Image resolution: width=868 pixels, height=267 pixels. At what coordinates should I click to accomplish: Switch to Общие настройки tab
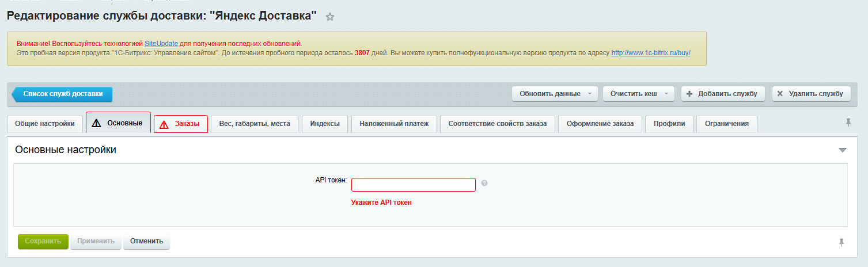pos(45,123)
